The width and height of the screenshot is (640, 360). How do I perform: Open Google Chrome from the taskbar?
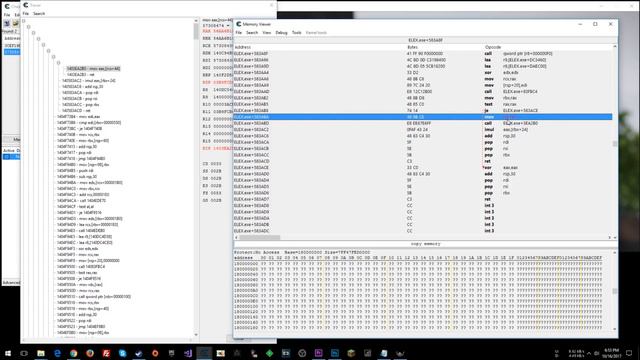[x=73, y=353]
